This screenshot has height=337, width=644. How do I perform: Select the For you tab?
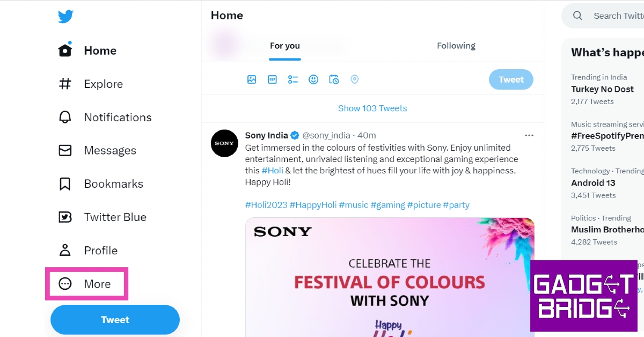285,46
